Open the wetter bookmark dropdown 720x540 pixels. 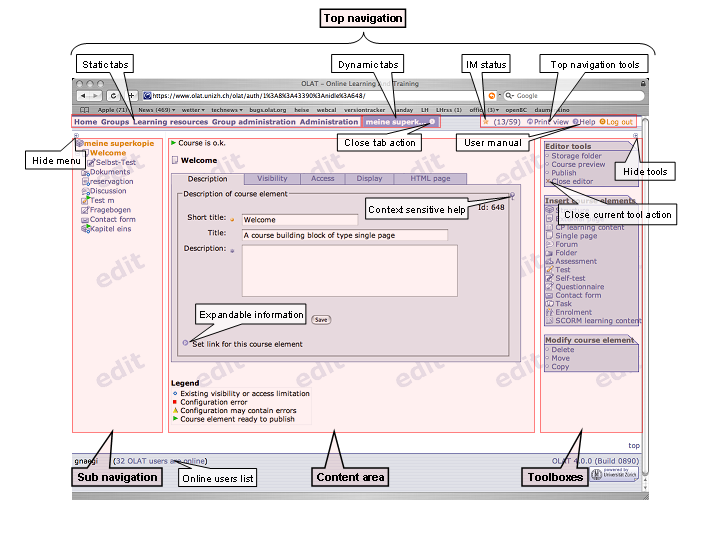click(x=193, y=110)
